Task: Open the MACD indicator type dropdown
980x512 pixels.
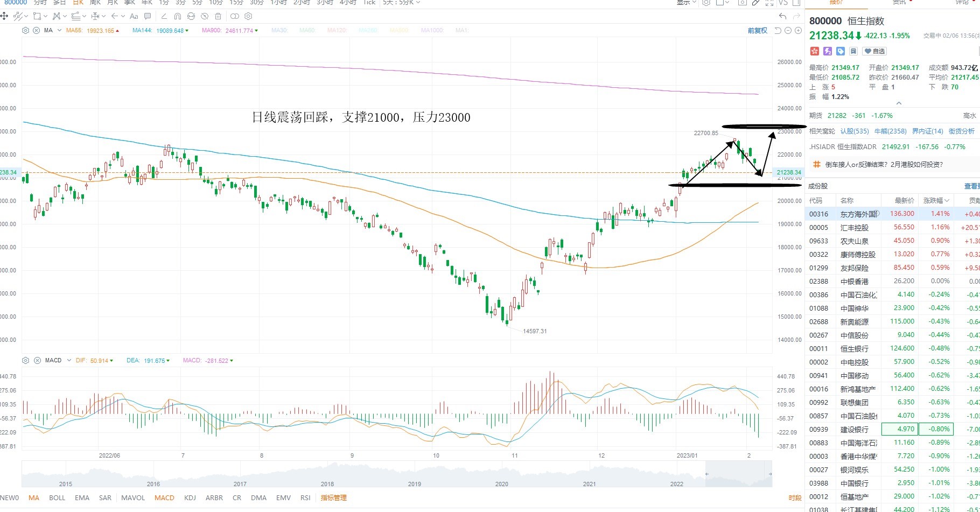Action: pos(69,360)
